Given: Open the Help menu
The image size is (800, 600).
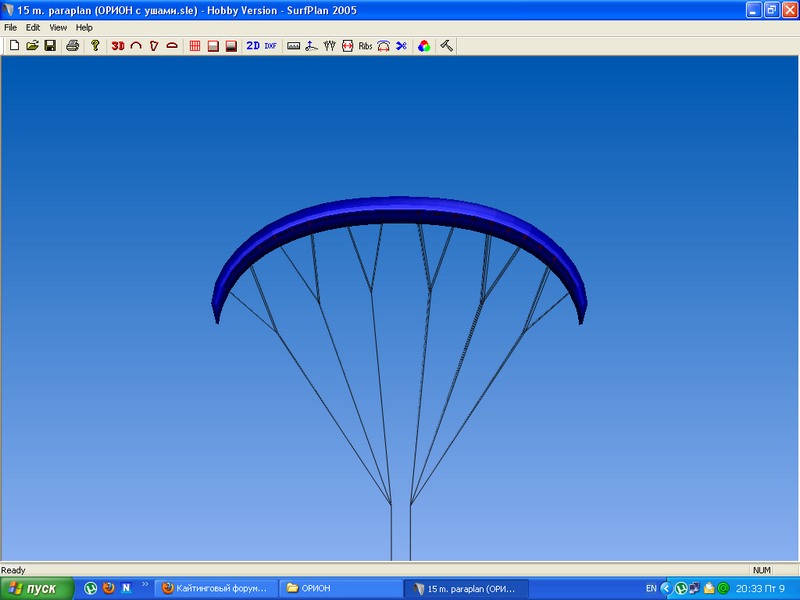Looking at the screenshot, I should coord(84,28).
